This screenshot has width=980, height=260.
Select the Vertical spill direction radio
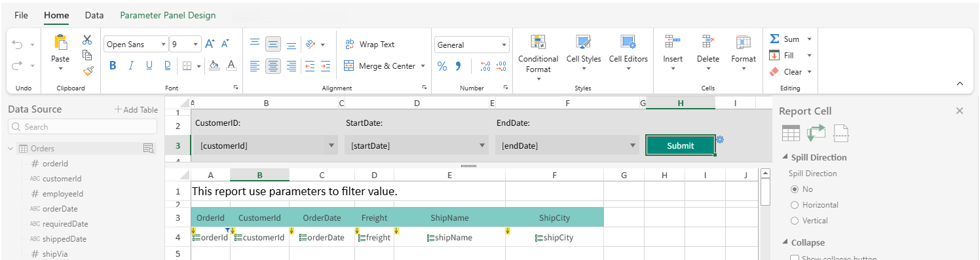795,220
